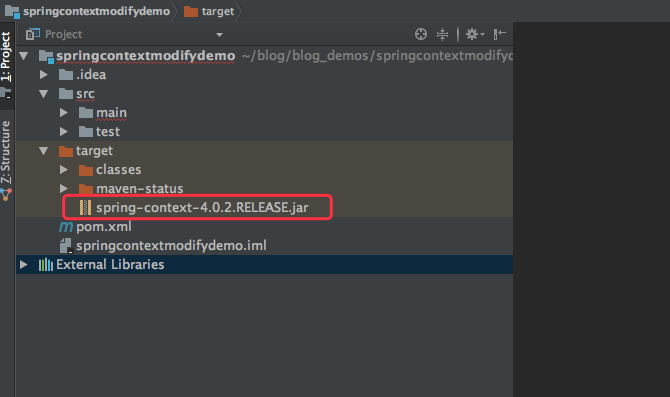Collapse the target folder
Image resolution: width=670 pixels, height=397 pixels.
pyautogui.click(x=44, y=150)
